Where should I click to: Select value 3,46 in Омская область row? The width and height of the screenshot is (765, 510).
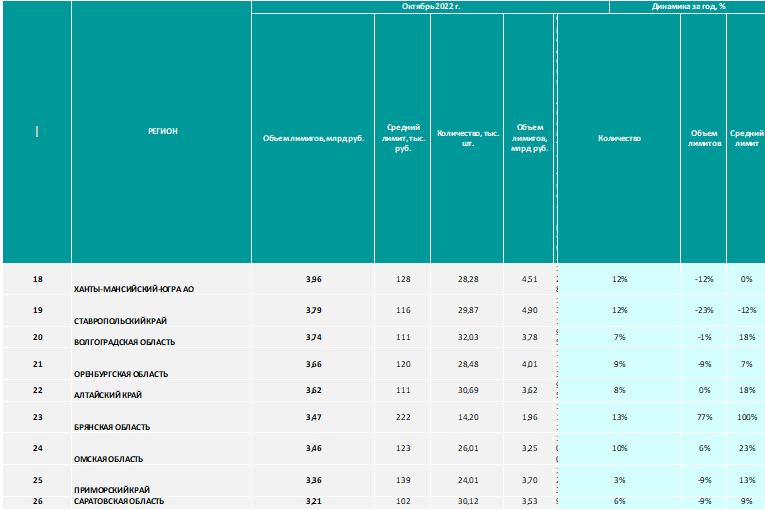(x=313, y=448)
